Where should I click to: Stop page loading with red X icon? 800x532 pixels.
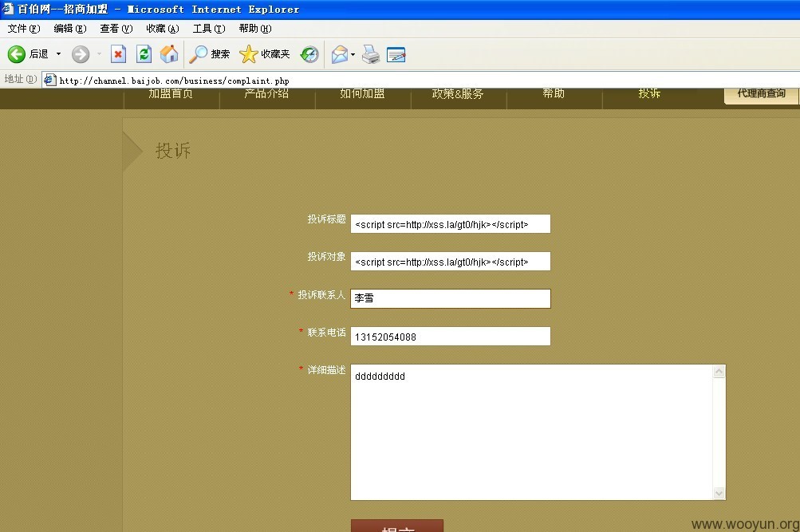coord(118,54)
